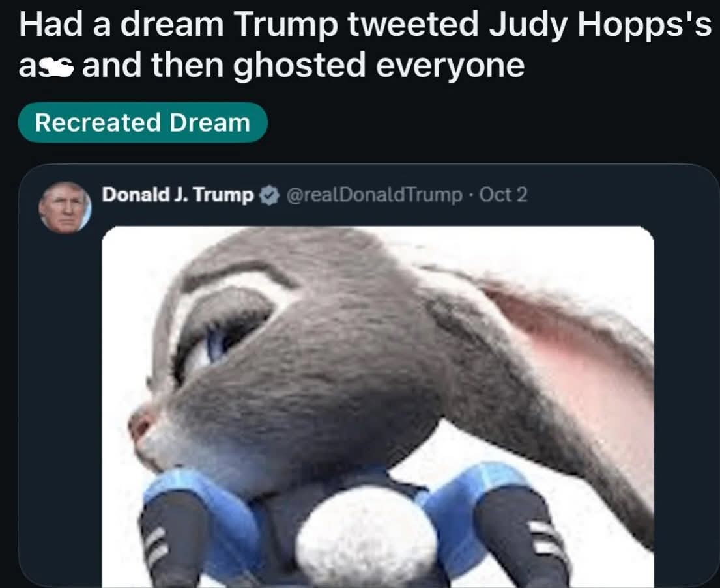This screenshot has height=588, width=720.
Task: Click the Recreated Dream flair tag
Action: coord(142,122)
